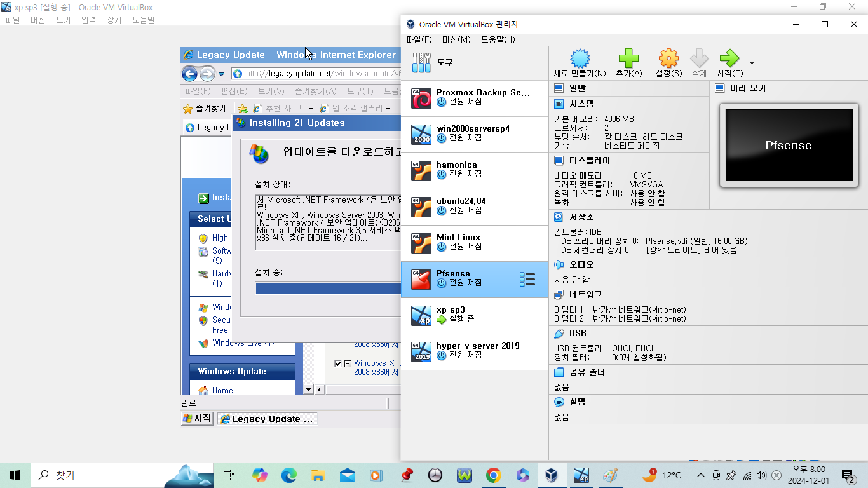This screenshot has width=868, height=488.
Task: Open IE 즐겨찾기(A) menu in guest
Action: (315, 91)
